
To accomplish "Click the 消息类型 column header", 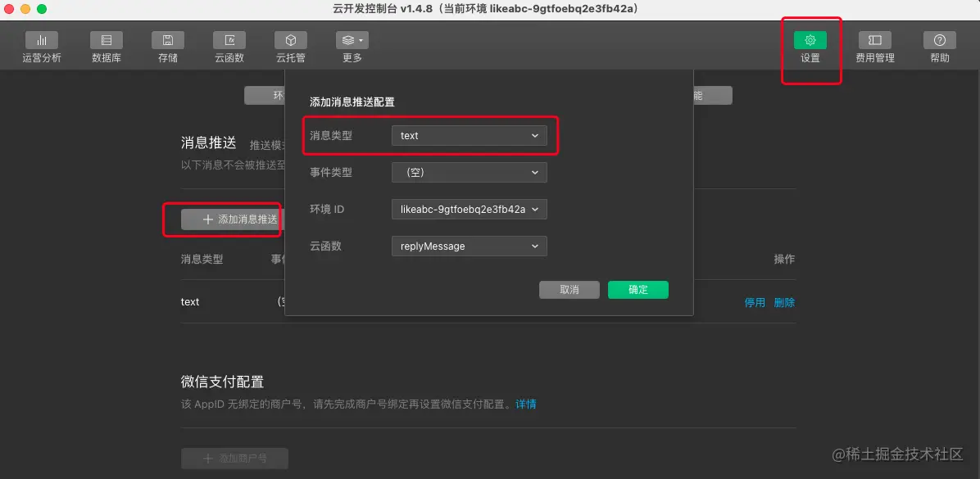I will pos(202,260).
